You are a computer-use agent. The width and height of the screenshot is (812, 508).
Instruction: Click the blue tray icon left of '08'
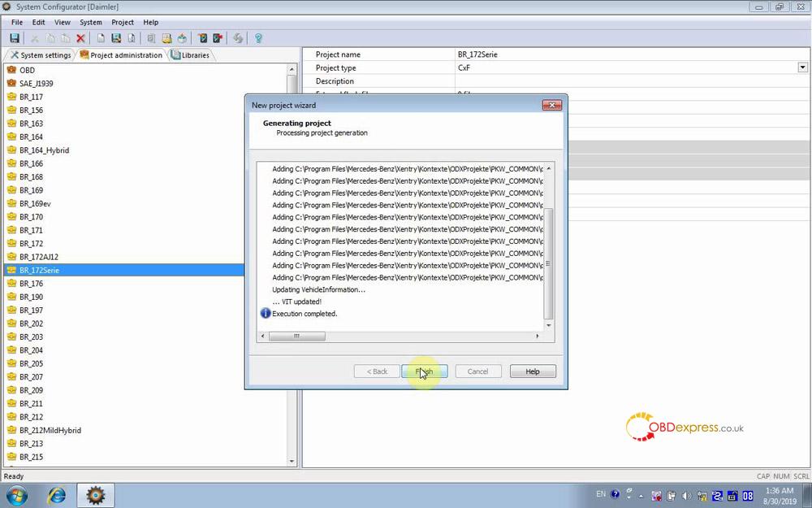coord(732,496)
